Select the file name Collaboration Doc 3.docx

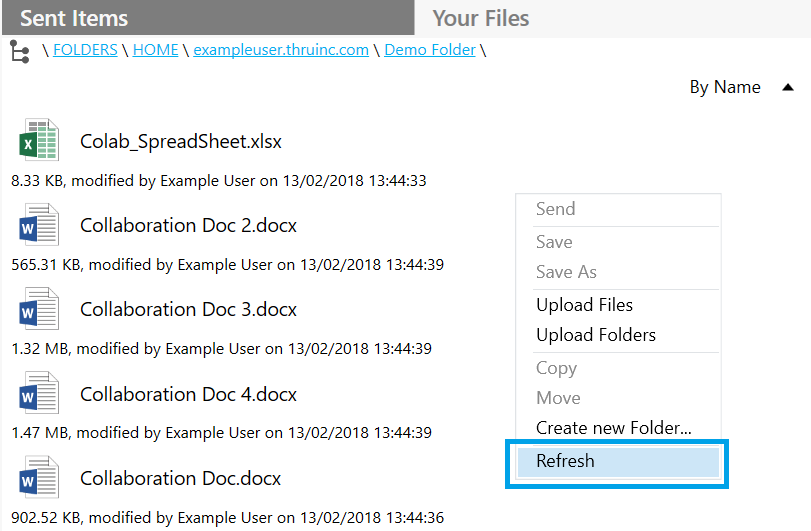coord(188,310)
